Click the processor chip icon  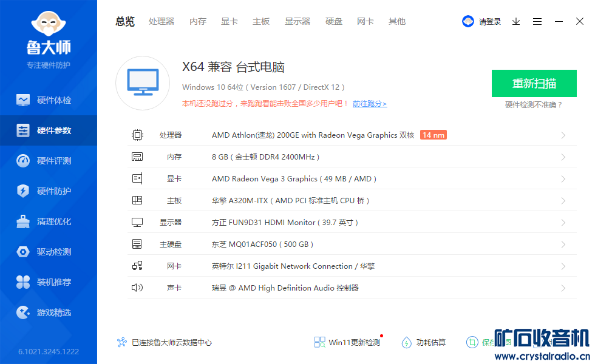click(137, 135)
